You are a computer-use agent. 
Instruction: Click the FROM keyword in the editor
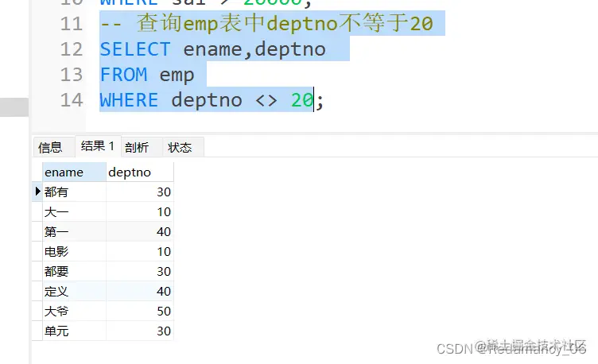(x=123, y=75)
